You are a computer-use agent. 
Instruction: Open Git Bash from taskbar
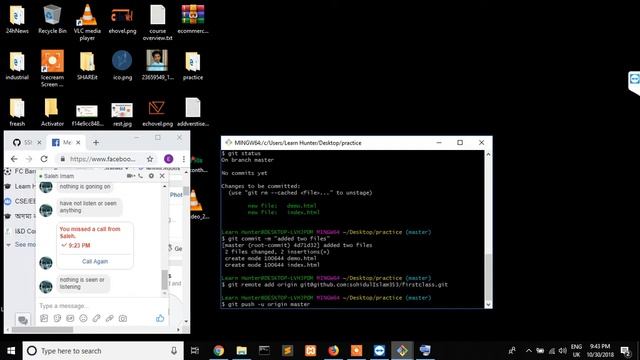pos(402,351)
